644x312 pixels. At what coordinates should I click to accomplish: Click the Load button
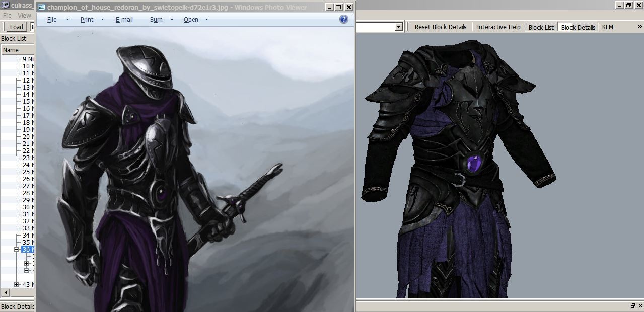(x=16, y=27)
